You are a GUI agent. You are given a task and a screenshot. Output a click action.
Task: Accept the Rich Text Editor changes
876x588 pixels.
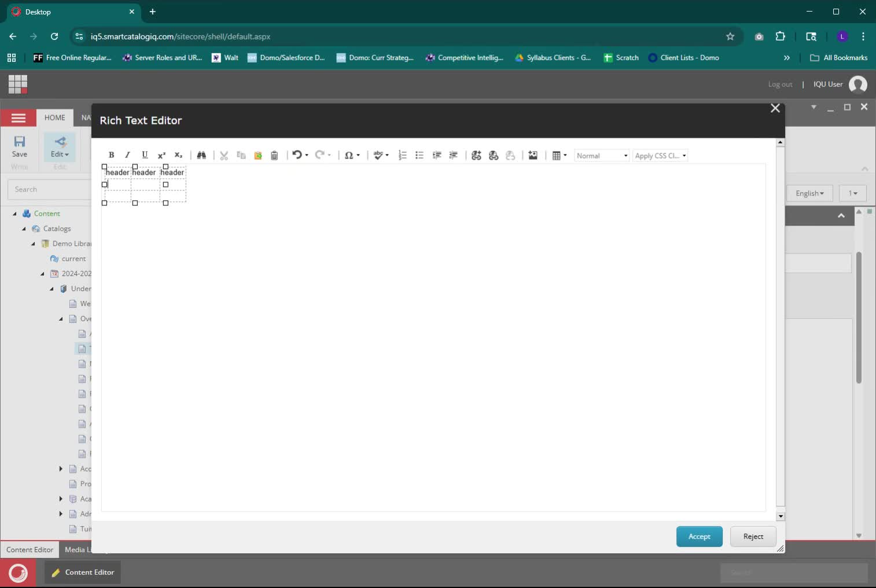(699, 536)
